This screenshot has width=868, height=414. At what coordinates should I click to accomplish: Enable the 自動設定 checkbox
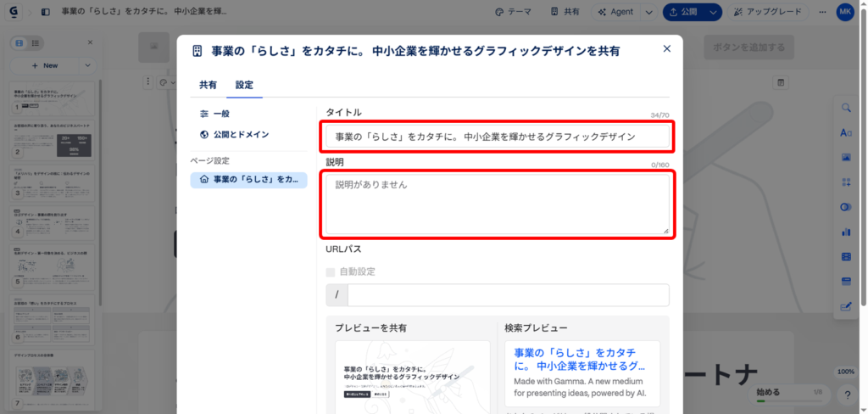331,271
